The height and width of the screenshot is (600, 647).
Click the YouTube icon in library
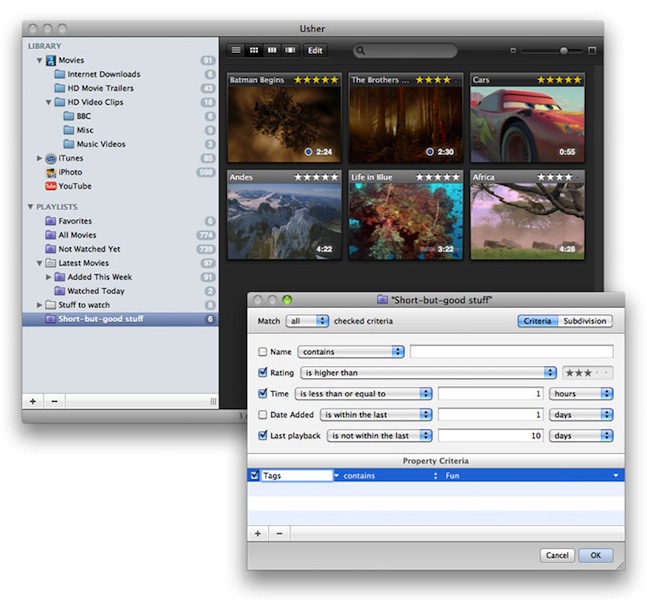click(x=49, y=186)
